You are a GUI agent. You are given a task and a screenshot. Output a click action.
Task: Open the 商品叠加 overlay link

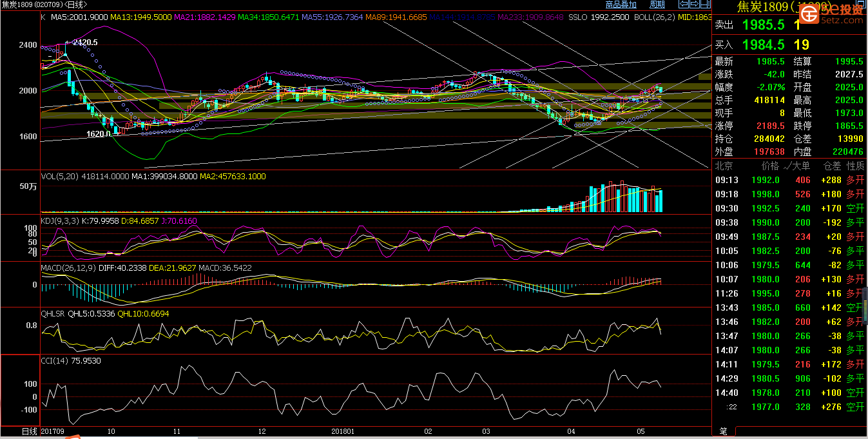pyautogui.click(x=621, y=5)
